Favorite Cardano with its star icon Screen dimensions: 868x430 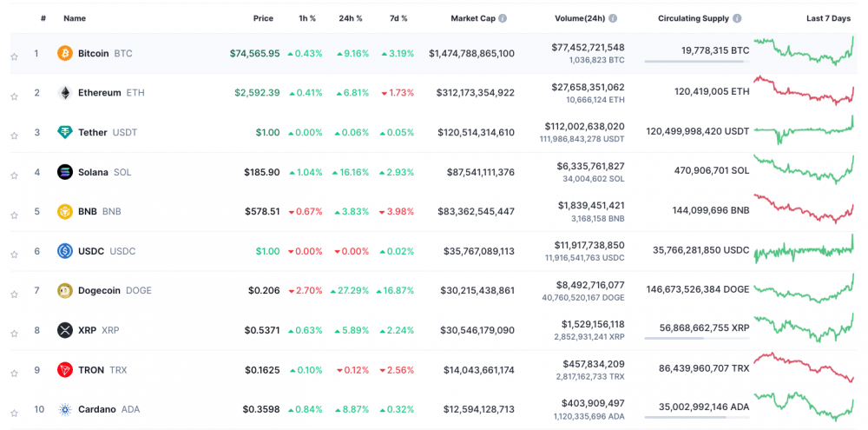coord(14,413)
